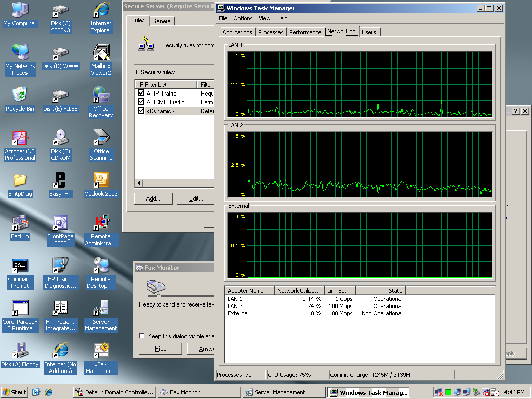Viewport: 532px width, 399px height.
Task: Click IP Filter List column header
Action: point(166,85)
